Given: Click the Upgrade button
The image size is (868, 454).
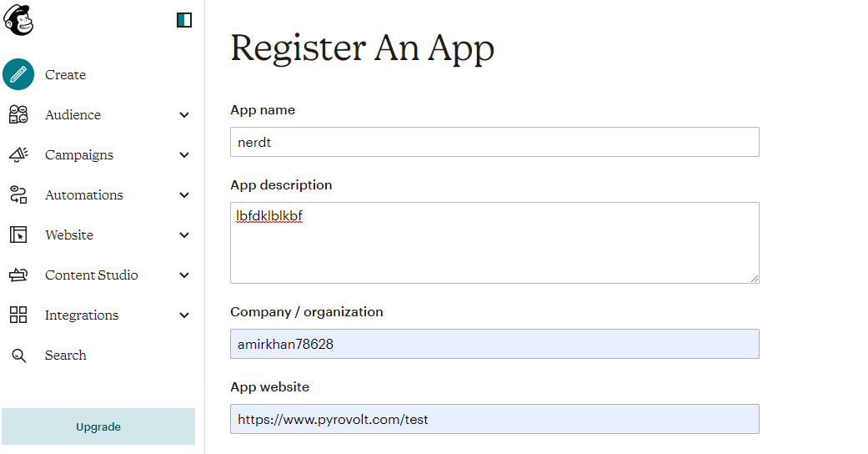Looking at the screenshot, I should click(x=98, y=426).
